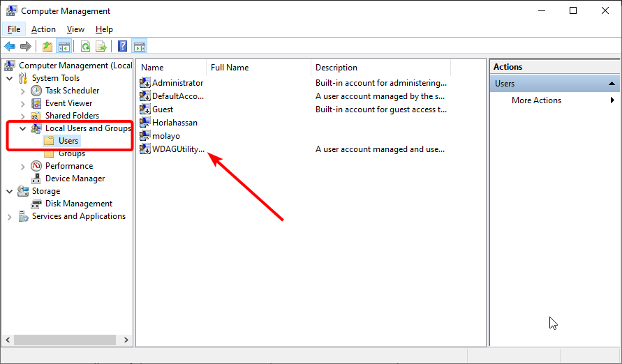Screen dimensions: 622x364
Task: Click the Task Scheduler tree label
Action: point(72,91)
